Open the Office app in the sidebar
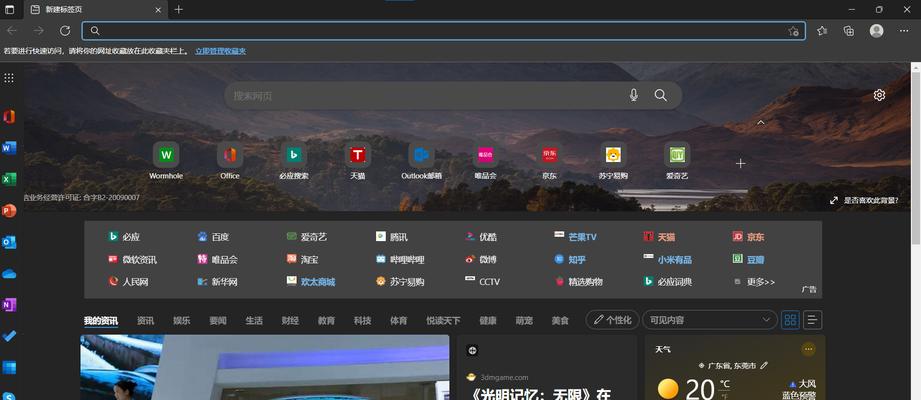Image resolution: width=921 pixels, height=400 pixels. point(9,116)
